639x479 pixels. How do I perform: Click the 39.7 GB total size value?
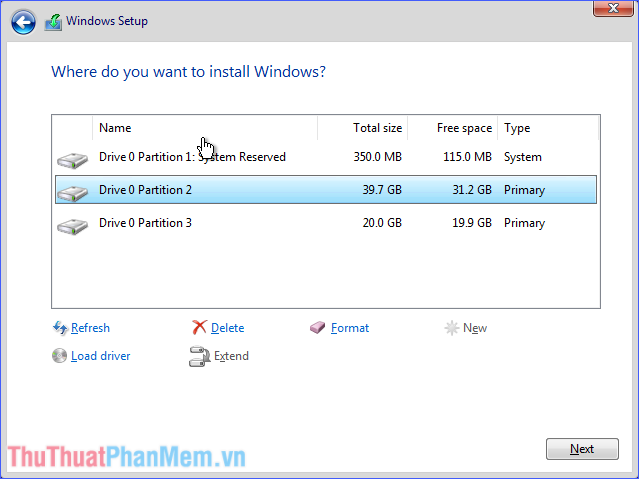tap(382, 190)
